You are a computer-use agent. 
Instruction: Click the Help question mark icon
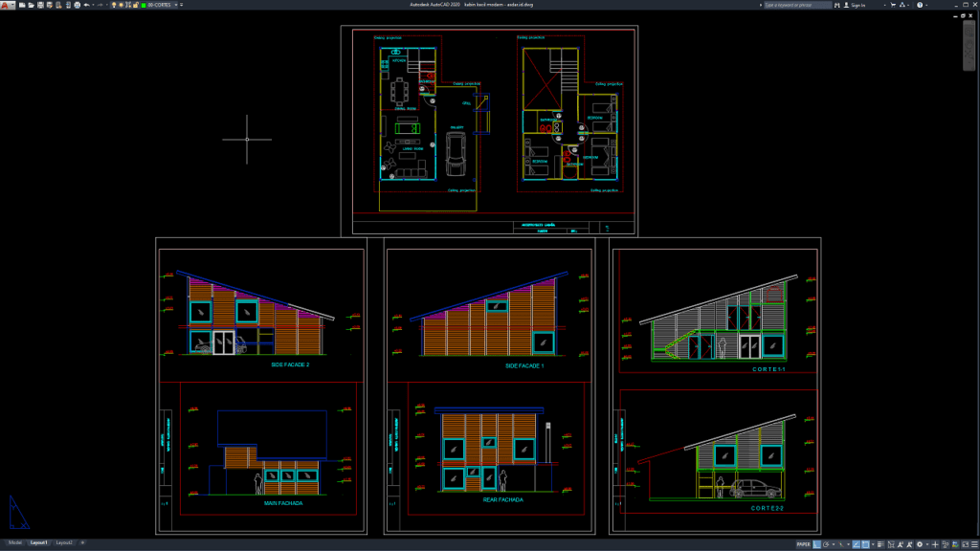(920, 6)
